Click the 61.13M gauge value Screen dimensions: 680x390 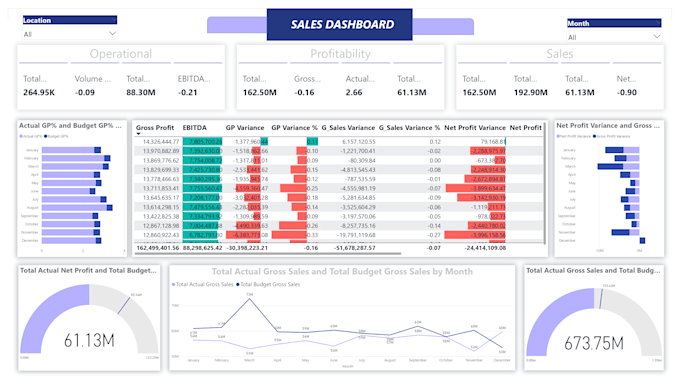coord(89,341)
